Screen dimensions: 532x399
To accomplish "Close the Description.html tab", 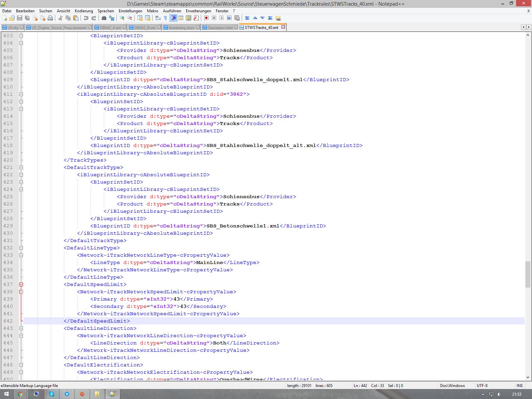I will tap(236, 27).
